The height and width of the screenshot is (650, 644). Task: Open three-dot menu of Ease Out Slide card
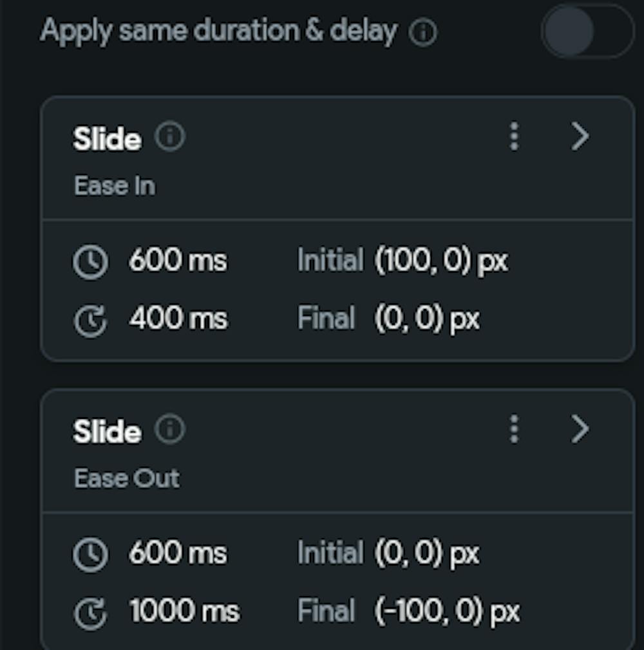[x=514, y=429]
